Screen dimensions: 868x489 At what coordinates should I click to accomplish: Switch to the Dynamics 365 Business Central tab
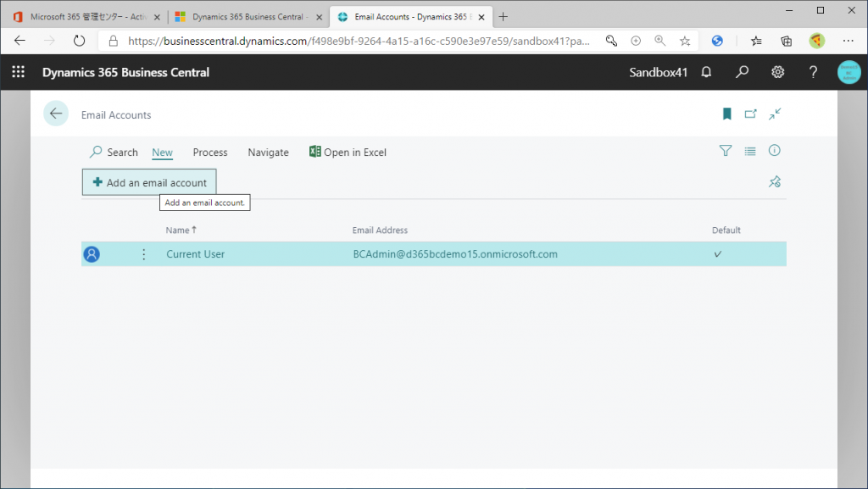click(x=249, y=17)
